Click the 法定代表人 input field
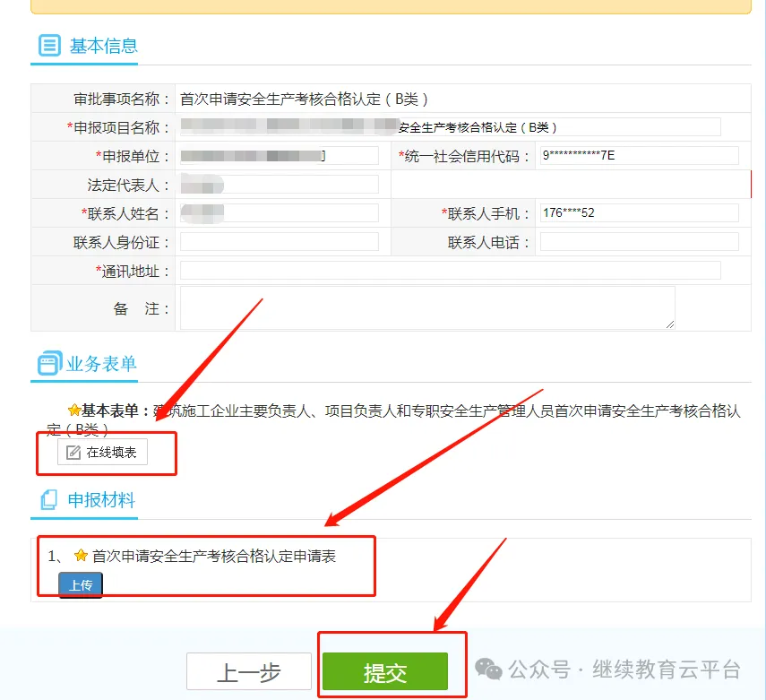Image resolution: width=766 pixels, height=700 pixels. (280, 185)
